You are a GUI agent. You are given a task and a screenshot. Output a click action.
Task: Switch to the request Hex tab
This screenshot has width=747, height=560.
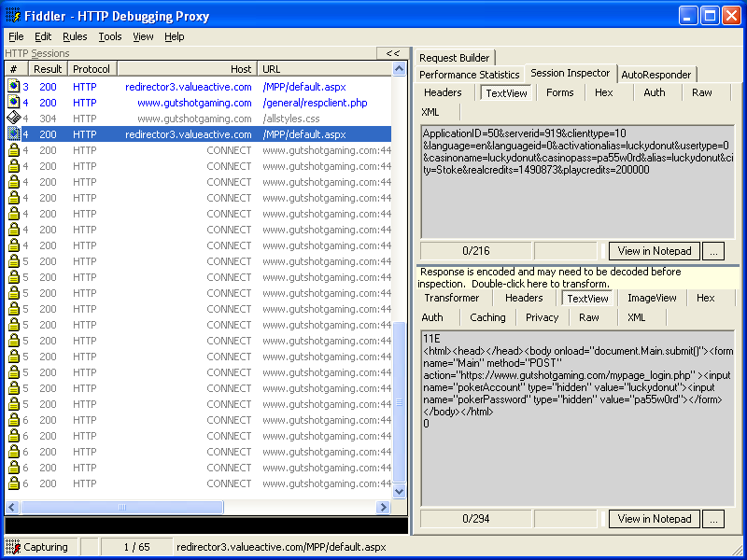(x=603, y=92)
